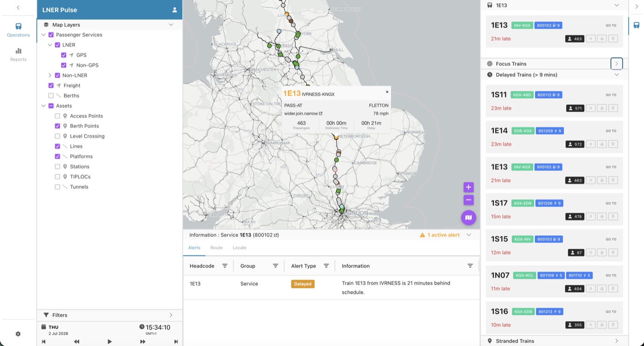Start timeline playback
This screenshot has width=644, height=346.
tap(109, 341)
